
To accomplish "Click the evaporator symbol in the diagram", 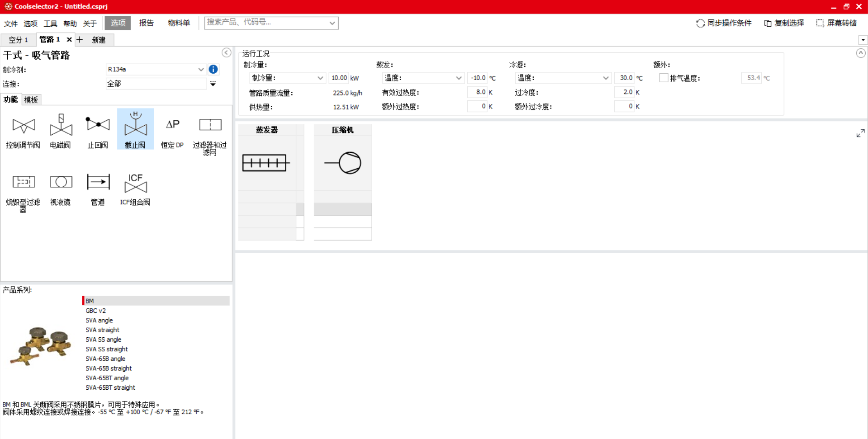I will pos(266,163).
